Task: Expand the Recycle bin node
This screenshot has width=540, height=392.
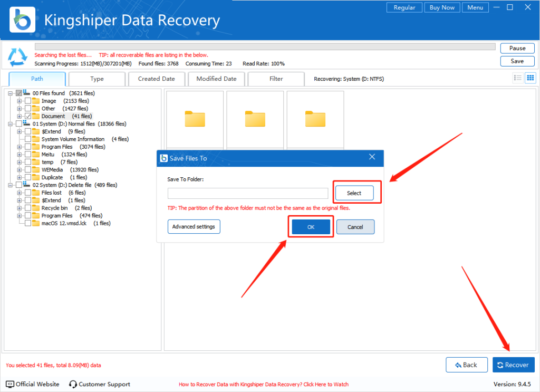Action: coord(20,208)
